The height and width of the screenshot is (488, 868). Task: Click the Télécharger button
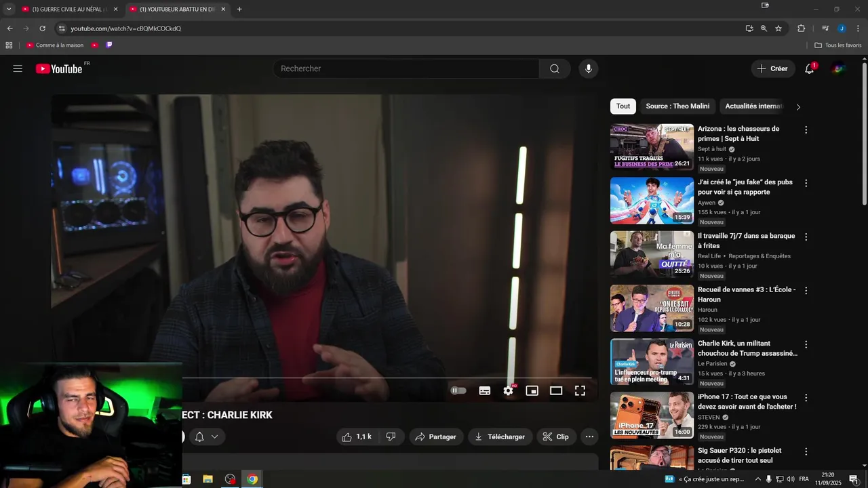(x=500, y=437)
